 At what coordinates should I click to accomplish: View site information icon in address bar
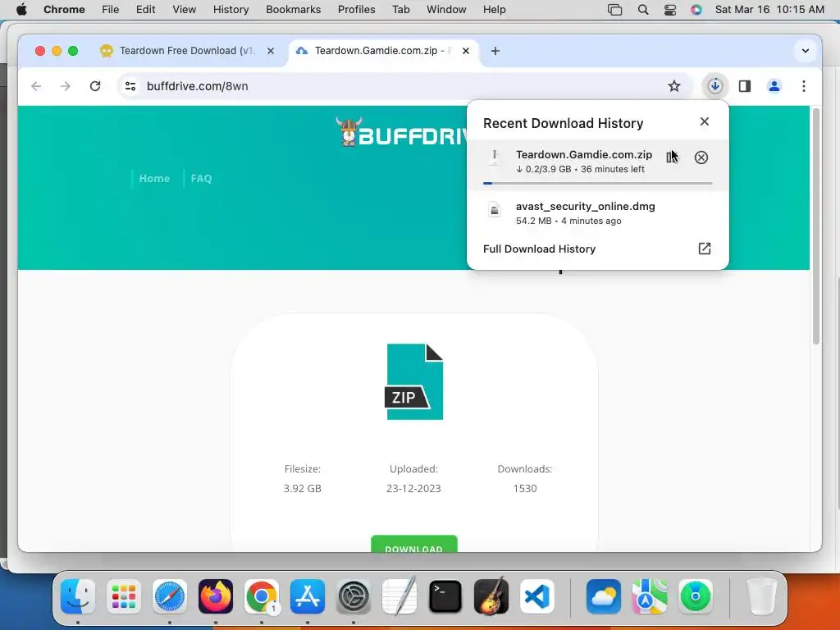tap(130, 86)
